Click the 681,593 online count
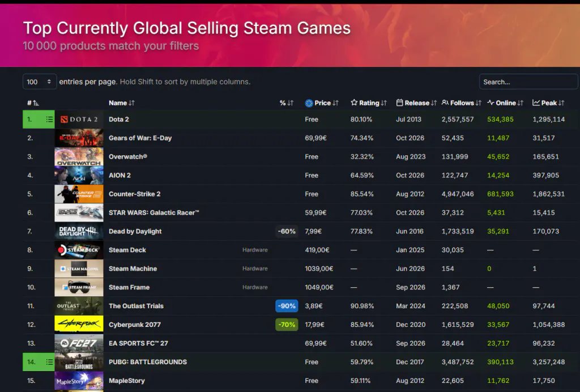580x392 pixels. tap(500, 194)
